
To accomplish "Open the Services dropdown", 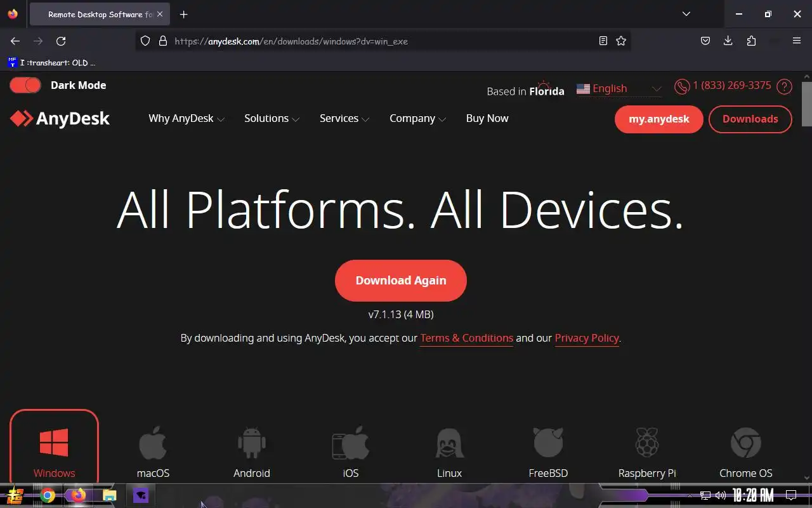I will 344,119.
